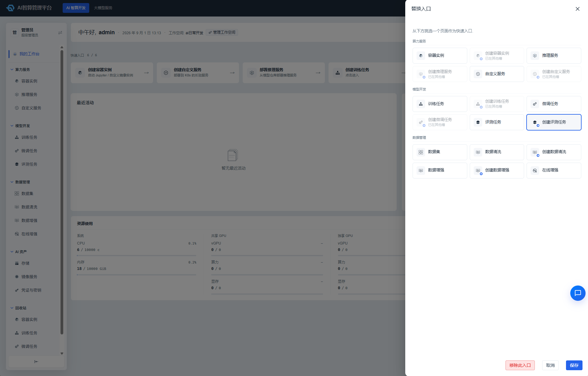The height and width of the screenshot is (376, 588).
Task: Open 我的工作台 in the sidebar
Action: coord(29,54)
